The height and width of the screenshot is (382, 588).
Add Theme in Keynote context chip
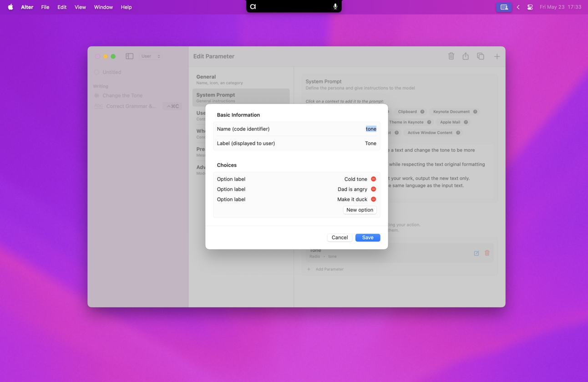[x=406, y=122]
